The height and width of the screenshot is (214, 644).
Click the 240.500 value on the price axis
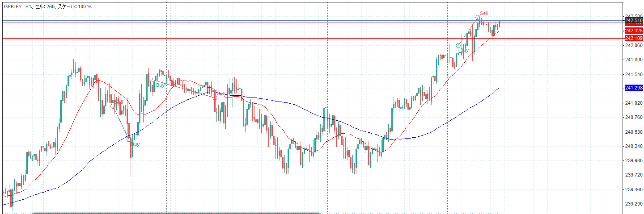click(x=633, y=132)
